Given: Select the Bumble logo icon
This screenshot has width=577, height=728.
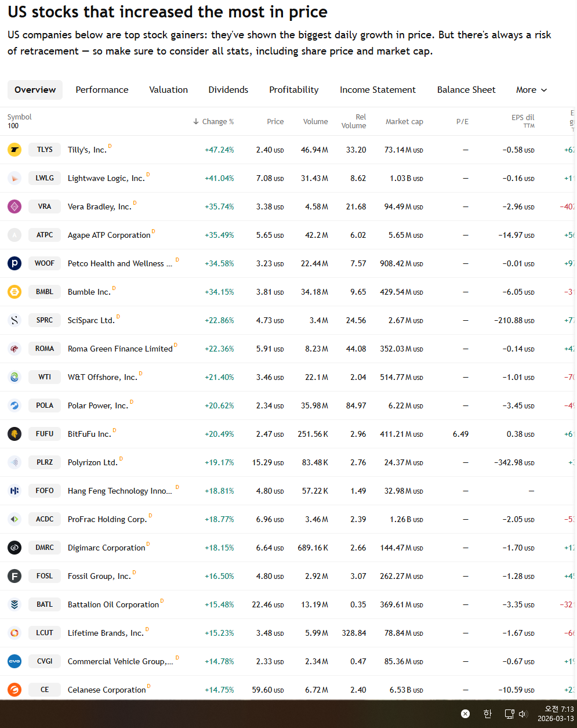Looking at the screenshot, I should click(14, 292).
